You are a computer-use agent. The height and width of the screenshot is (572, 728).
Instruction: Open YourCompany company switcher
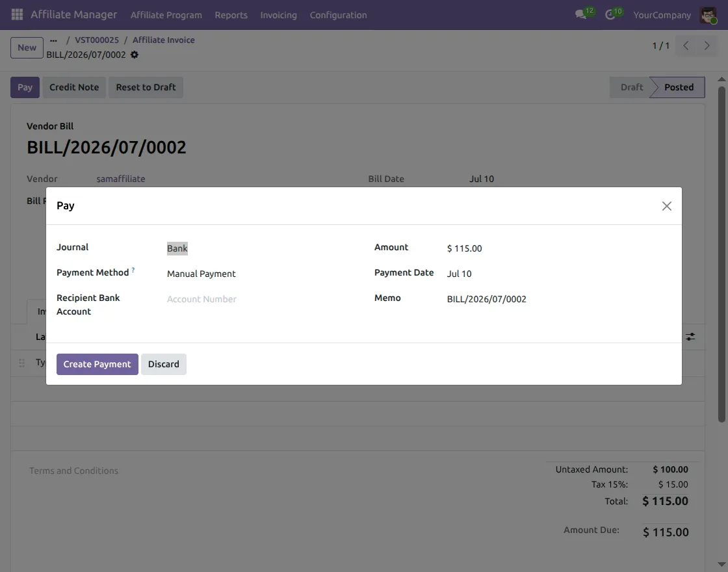662,15
